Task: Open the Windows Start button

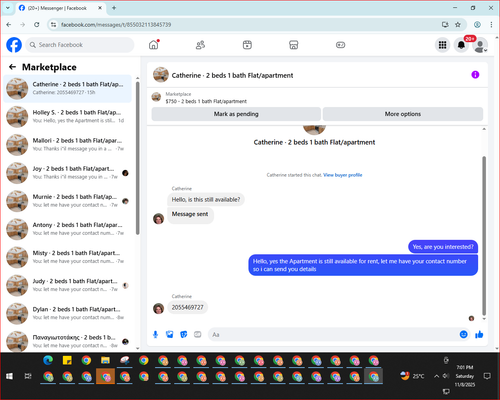Action: pos(9,376)
